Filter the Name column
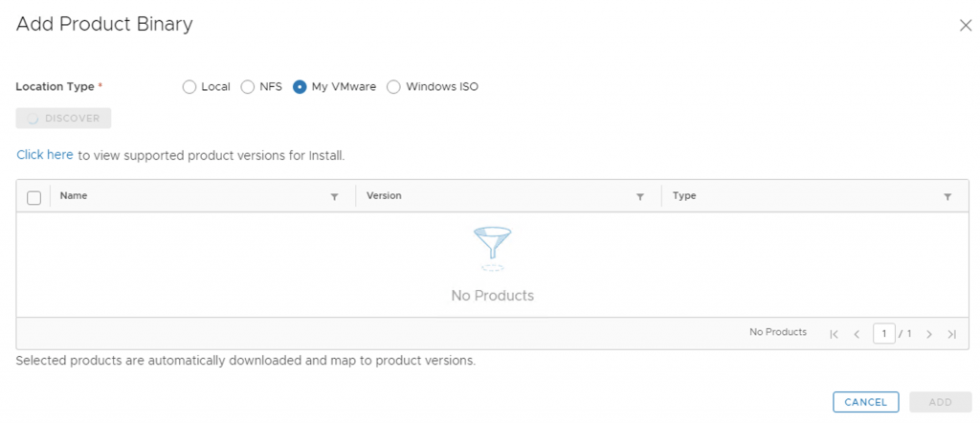This screenshot has width=980, height=423. (334, 197)
